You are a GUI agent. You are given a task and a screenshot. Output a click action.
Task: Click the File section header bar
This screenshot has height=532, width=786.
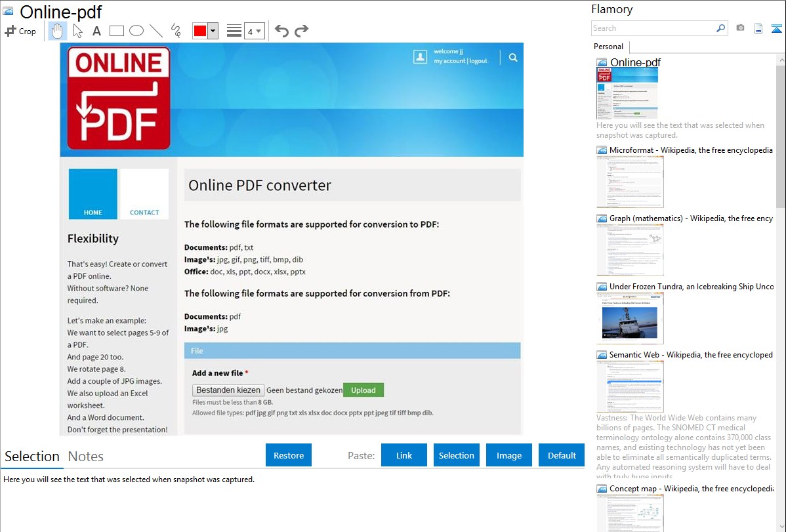(352, 350)
